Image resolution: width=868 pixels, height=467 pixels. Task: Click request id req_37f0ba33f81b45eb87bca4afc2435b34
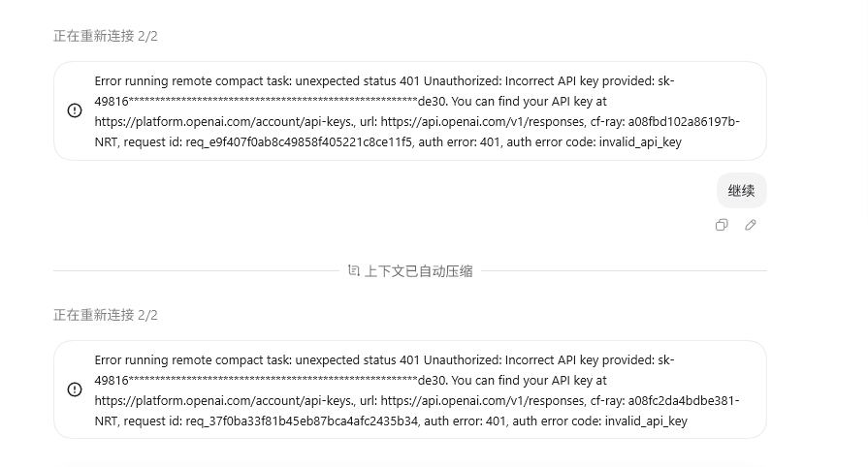tap(302, 421)
